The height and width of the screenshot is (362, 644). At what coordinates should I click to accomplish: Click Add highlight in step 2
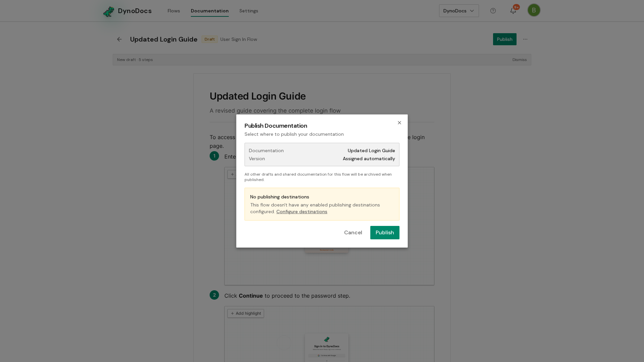click(x=246, y=313)
